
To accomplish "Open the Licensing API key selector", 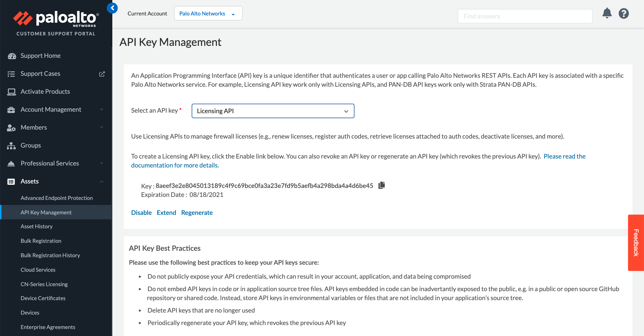I will pos(273,111).
